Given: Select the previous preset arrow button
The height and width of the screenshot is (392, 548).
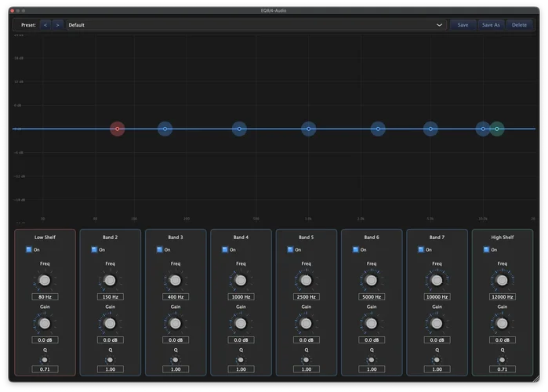Looking at the screenshot, I should coord(45,25).
